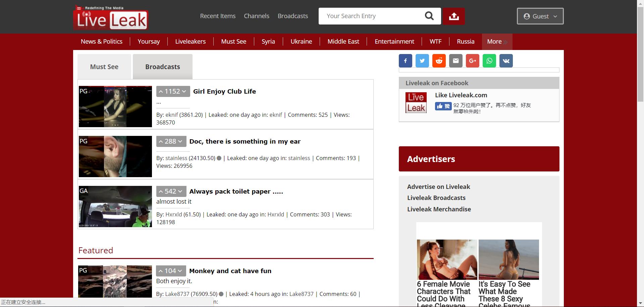Expand the More categories menu
This screenshot has width=644, height=307.
pos(497,42)
